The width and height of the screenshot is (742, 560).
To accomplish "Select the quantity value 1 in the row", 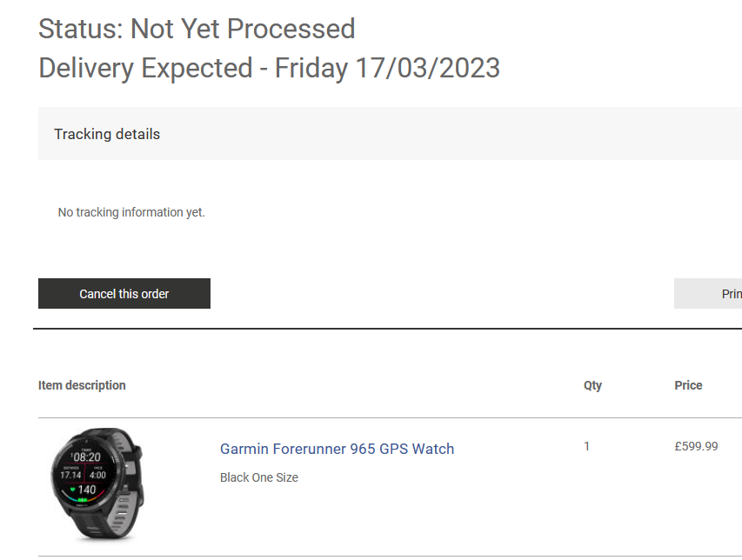I will pos(586,446).
